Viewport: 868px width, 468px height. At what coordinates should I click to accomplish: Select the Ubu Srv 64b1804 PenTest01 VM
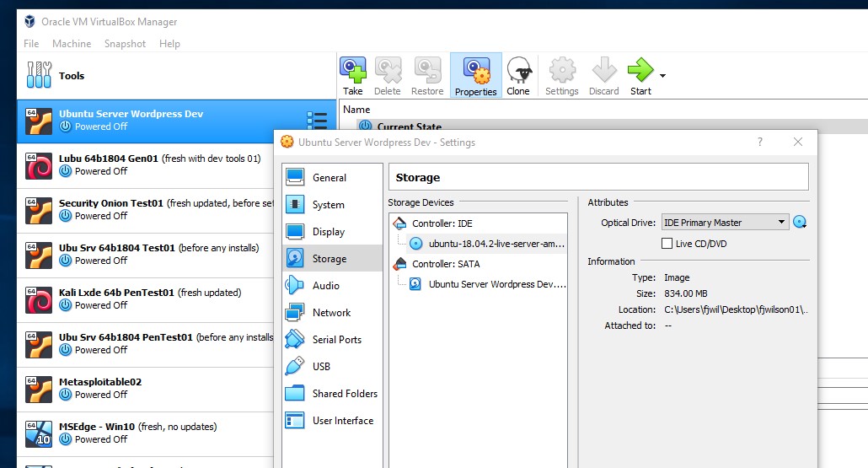(146, 345)
